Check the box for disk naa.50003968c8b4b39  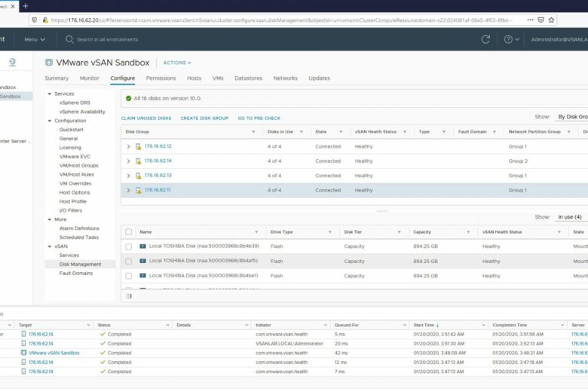[129, 247]
